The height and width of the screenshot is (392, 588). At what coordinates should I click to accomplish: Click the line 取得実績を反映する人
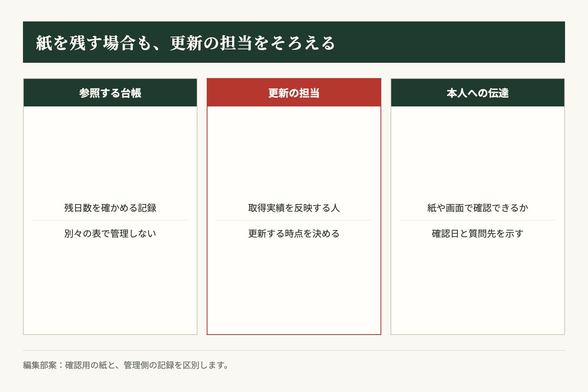click(294, 208)
